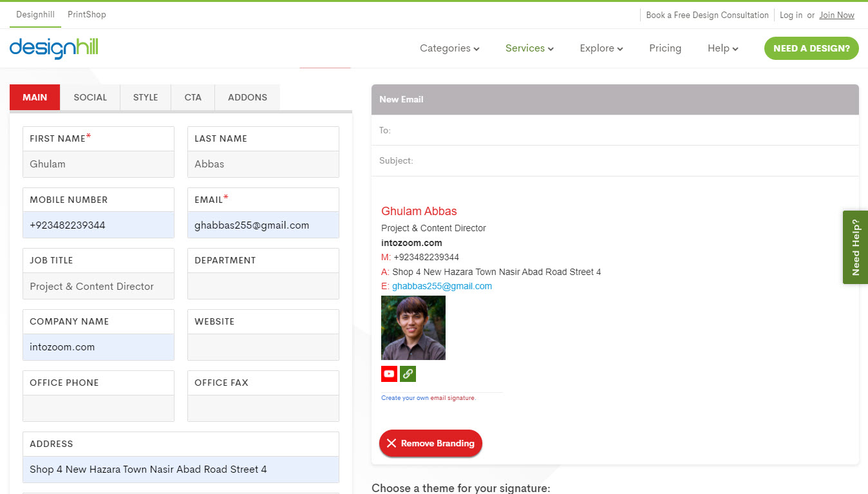Open Book a Free Design Consultation
This screenshot has height=494, width=868.
tap(707, 15)
